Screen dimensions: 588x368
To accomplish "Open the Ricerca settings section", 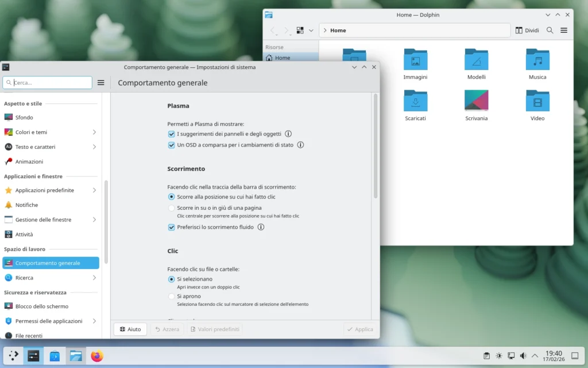I will pos(25,278).
